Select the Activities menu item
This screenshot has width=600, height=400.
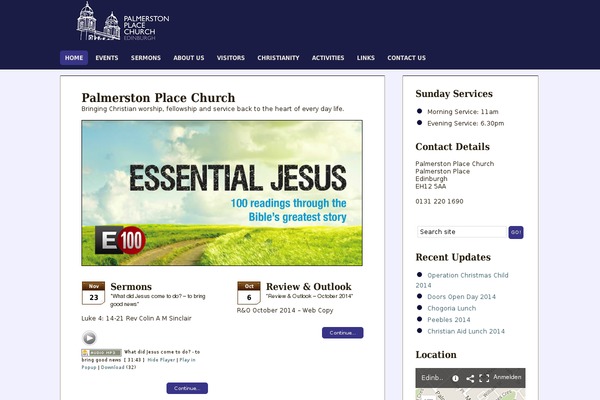(328, 58)
